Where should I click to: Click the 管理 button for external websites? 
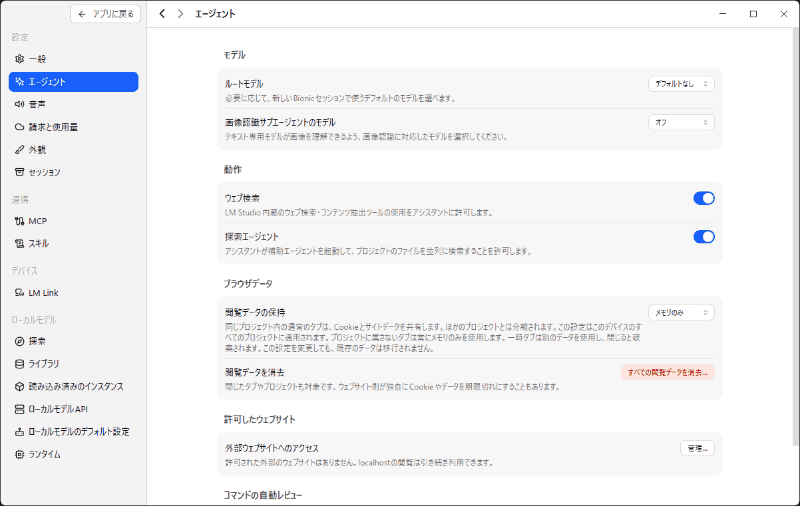[697, 448]
